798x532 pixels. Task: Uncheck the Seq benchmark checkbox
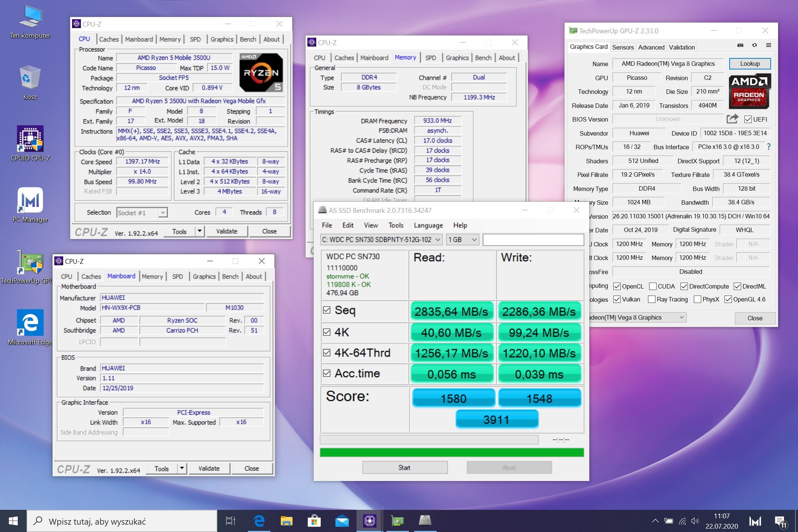coord(327,310)
